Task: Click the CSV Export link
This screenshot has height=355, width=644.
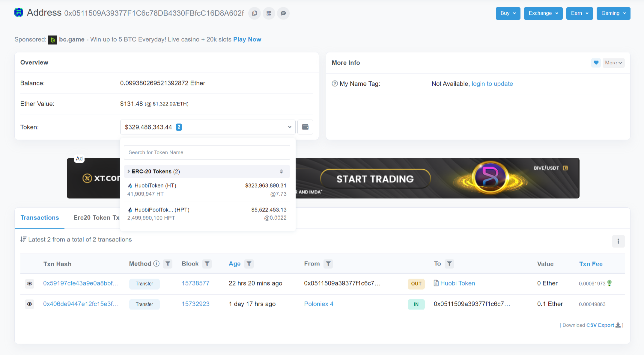Action: pyautogui.click(x=600, y=325)
